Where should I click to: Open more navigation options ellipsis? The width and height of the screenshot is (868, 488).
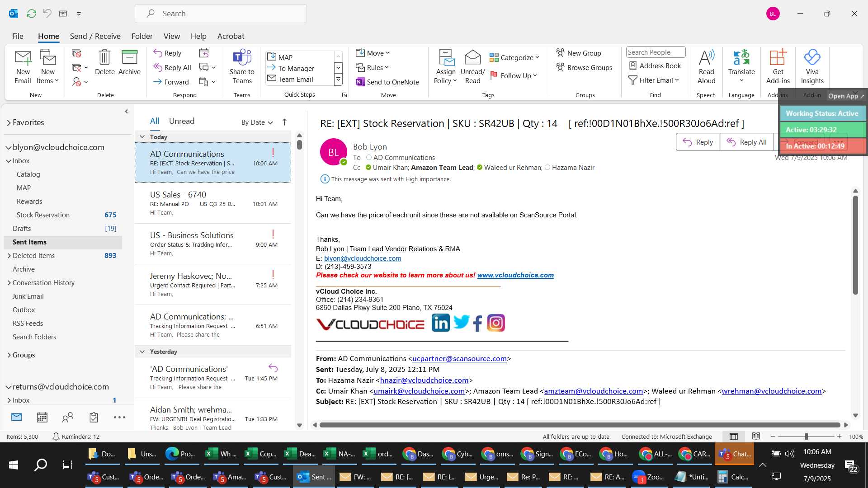pos(119,417)
